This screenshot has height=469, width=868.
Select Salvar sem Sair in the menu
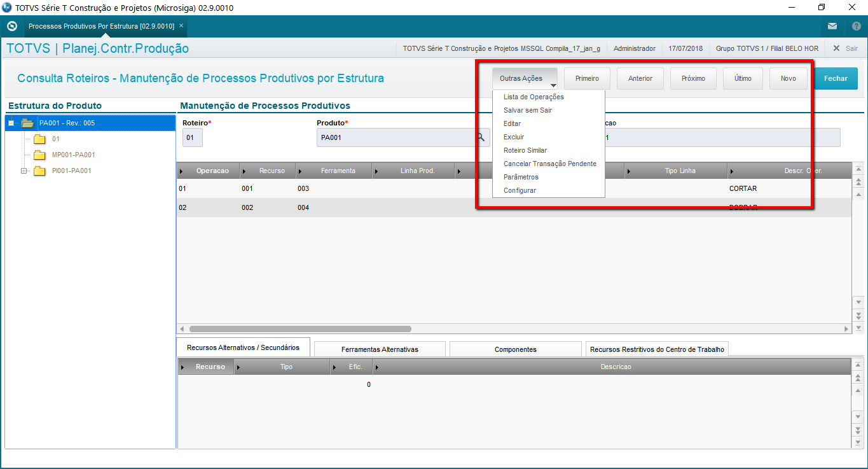528,110
